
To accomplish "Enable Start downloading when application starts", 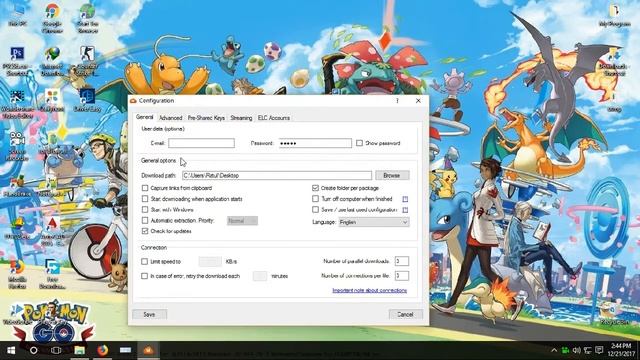I will click(145, 199).
